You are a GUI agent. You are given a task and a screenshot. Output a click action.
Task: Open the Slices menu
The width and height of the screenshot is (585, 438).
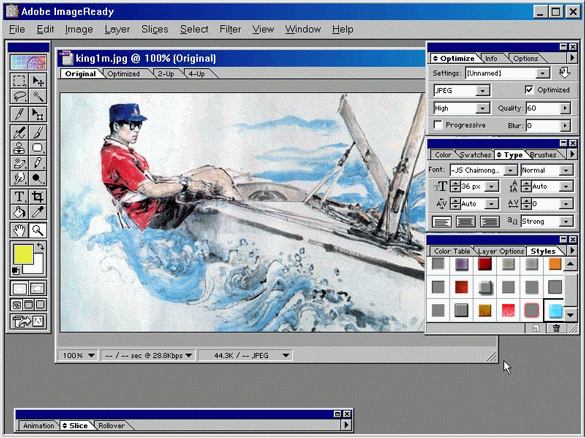[154, 29]
